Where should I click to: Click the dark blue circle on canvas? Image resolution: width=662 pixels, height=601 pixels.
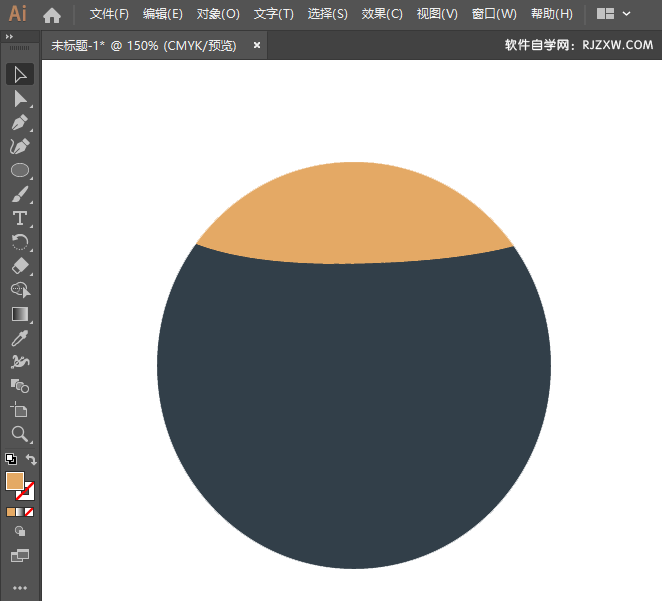pos(354,410)
